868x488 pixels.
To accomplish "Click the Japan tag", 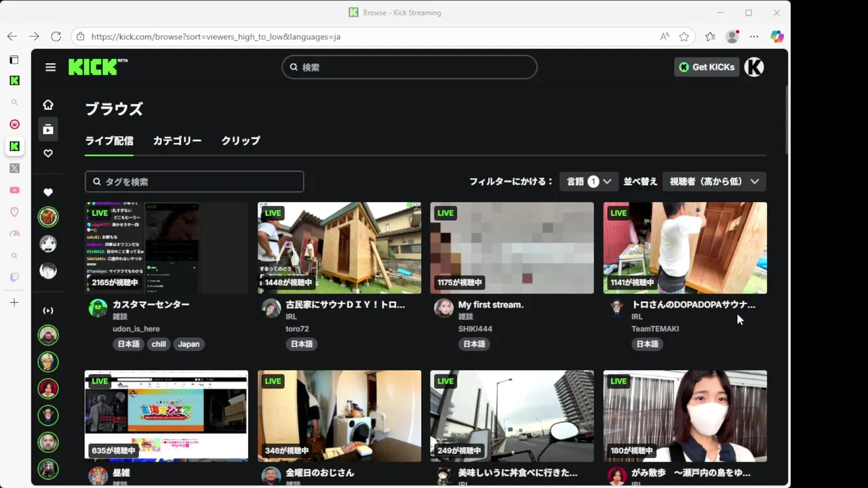I will 189,344.
